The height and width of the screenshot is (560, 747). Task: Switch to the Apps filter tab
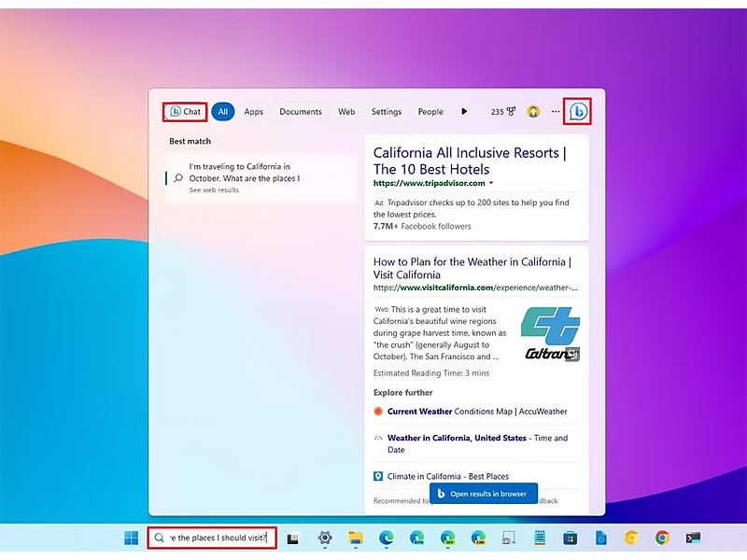point(253,112)
